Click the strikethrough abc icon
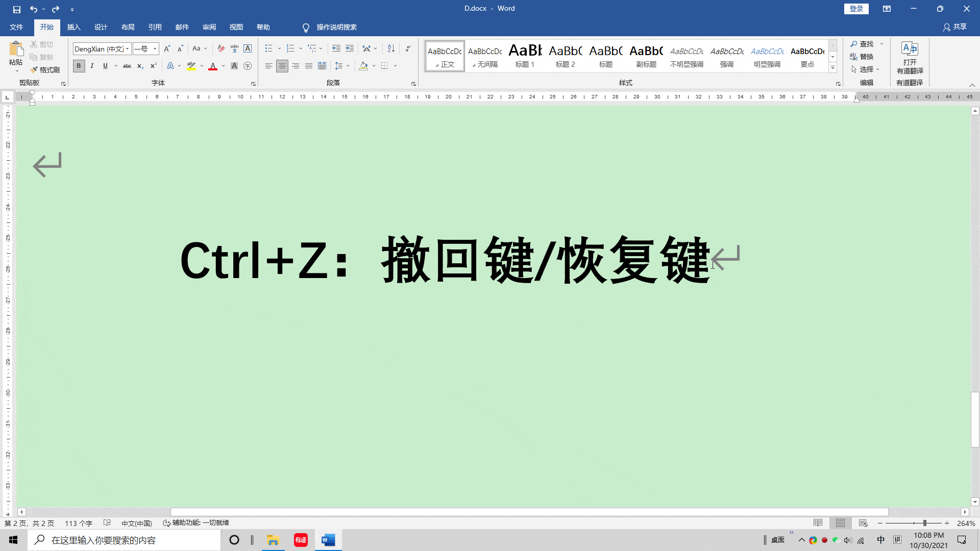Image resolution: width=980 pixels, height=551 pixels. tap(127, 66)
